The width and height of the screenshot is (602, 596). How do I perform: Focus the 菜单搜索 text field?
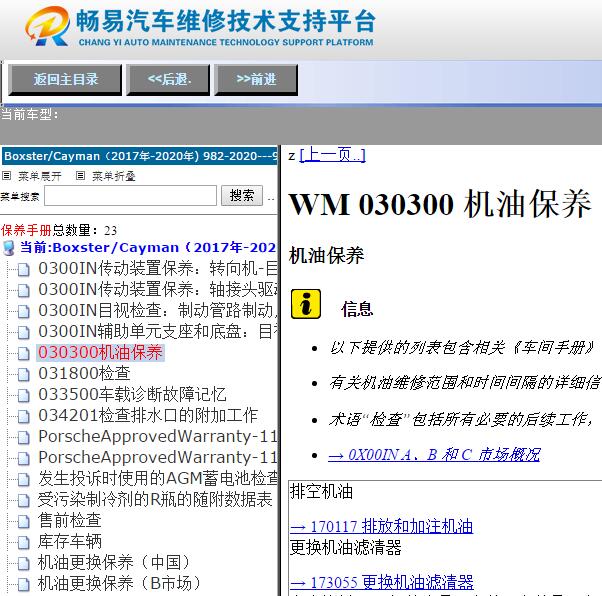131,195
